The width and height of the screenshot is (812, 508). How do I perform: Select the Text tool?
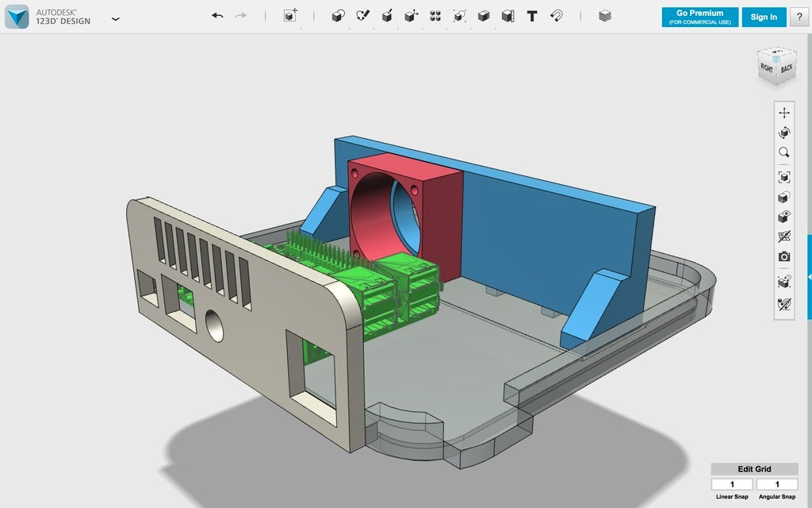532,16
